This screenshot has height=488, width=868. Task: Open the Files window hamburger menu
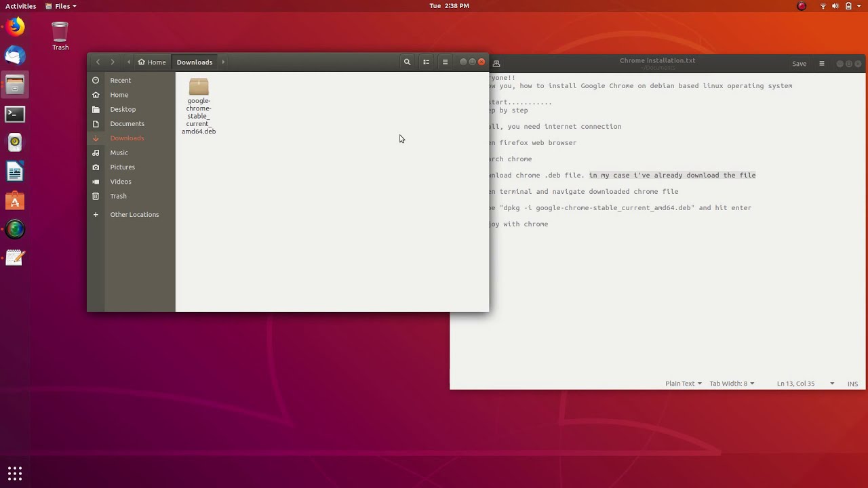tap(445, 62)
